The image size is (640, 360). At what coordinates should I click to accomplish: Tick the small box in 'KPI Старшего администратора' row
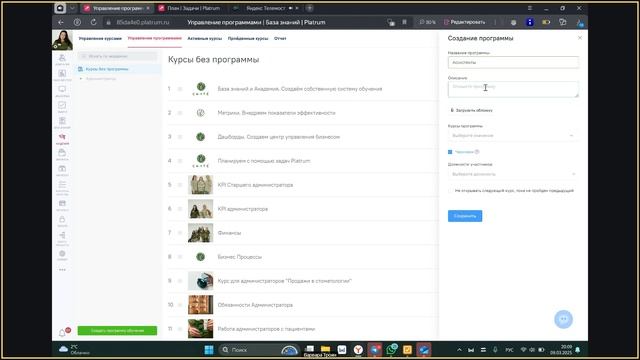(x=180, y=185)
